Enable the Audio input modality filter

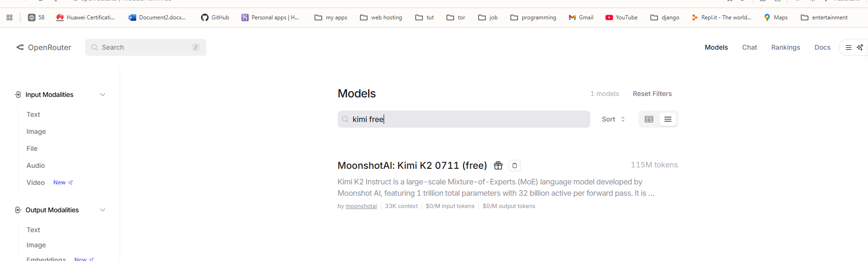click(36, 165)
